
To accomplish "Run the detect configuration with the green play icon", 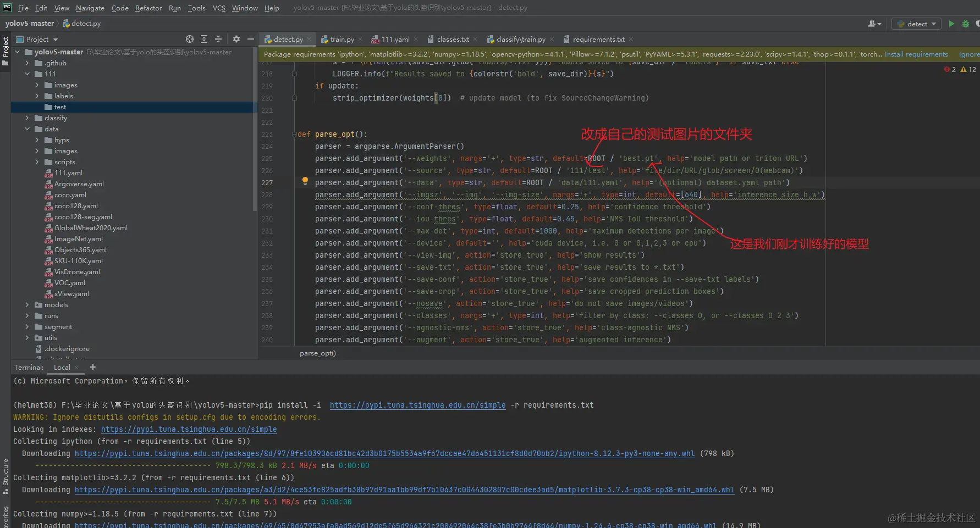I will tap(951, 24).
